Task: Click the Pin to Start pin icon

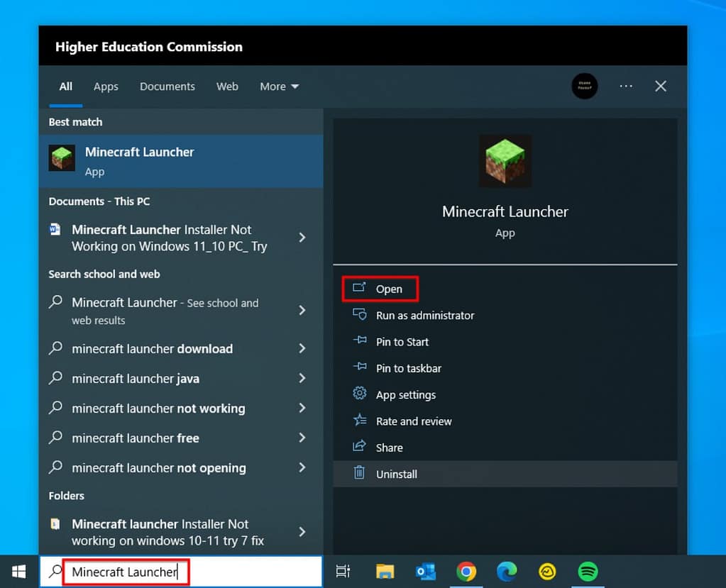Action: click(x=360, y=340)
